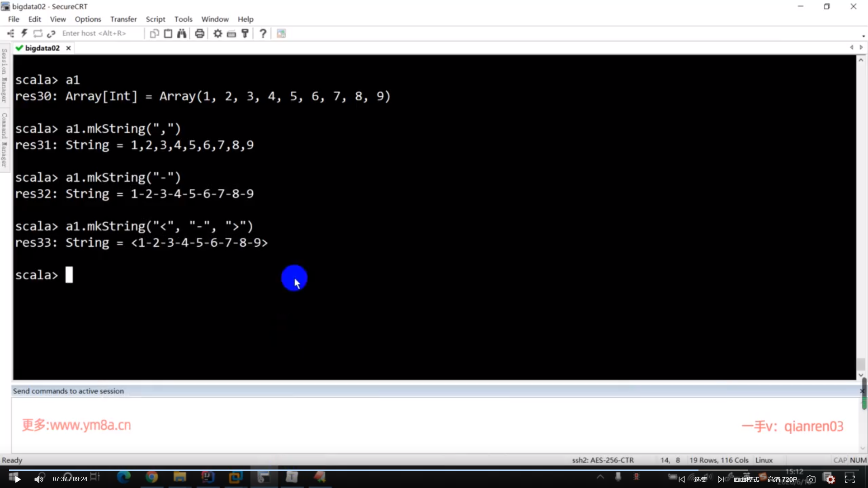The width and height of the screenshot is (868, 488).
Task: Click the Reconnect toolbar icon
Action: 38,33
